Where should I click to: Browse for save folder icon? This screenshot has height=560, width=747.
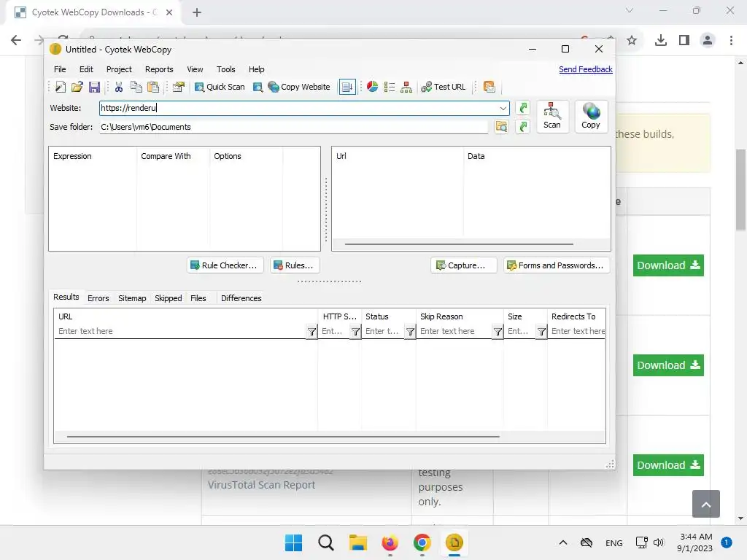[501, 127]
